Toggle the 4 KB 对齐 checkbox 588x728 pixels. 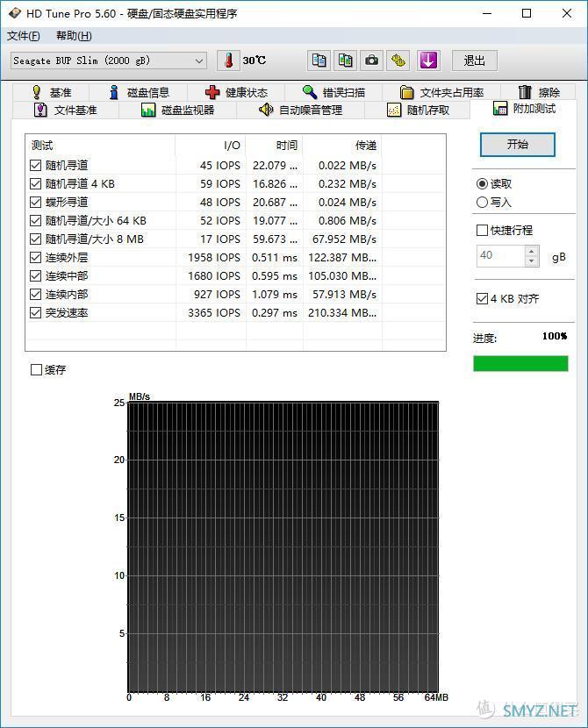coord(482,298)
